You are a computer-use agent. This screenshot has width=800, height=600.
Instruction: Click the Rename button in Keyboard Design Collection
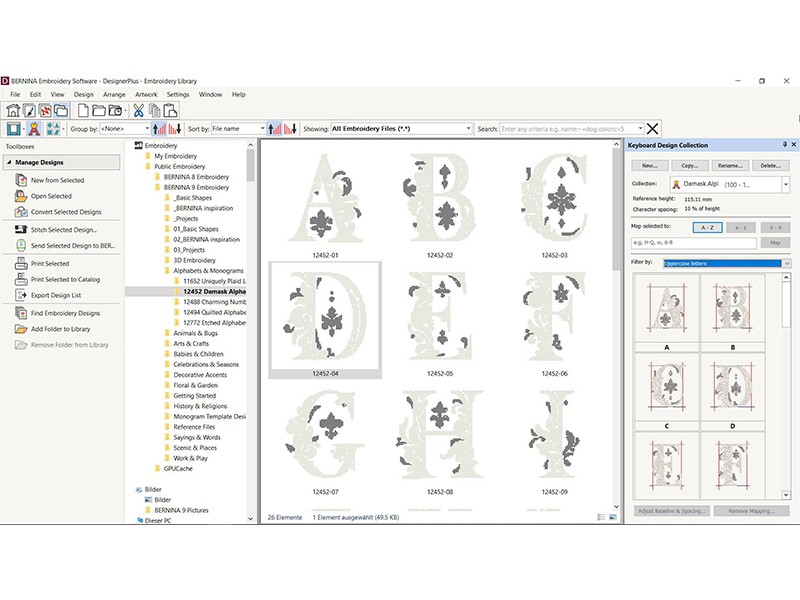(x=731, y=165)
